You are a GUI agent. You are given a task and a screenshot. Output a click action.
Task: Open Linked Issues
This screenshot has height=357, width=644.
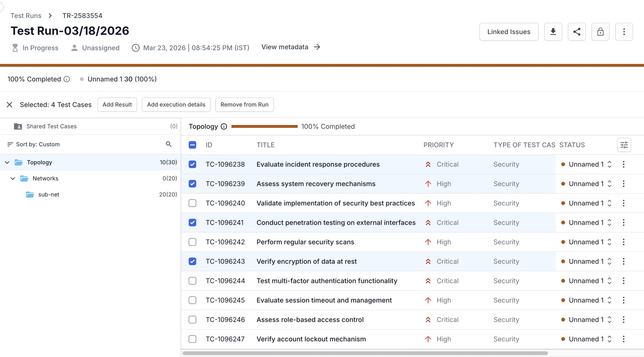tap(509, 32)
